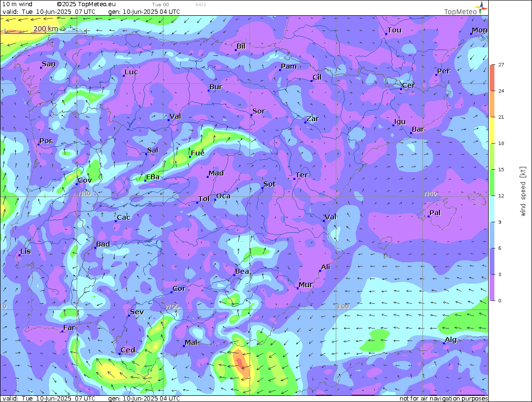Viewport: 532px width, 402px height.
Task: Click the "Igu" city label
Action: (x=400, y=122)
